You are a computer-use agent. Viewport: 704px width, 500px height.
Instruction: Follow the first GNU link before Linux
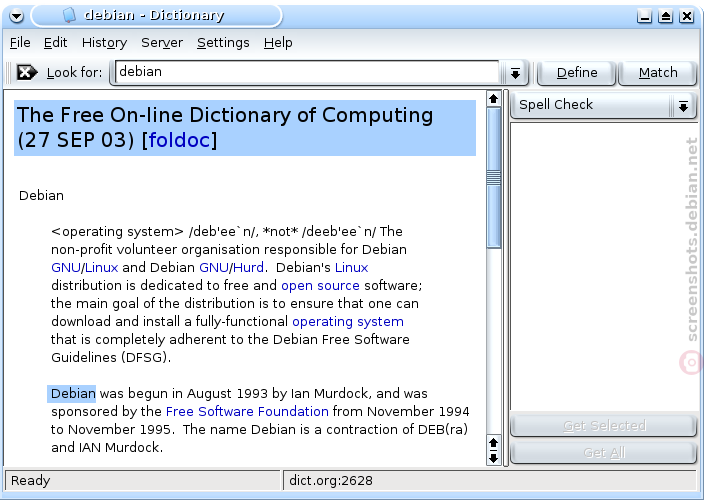pyautogui.click(x=66, y=268)
